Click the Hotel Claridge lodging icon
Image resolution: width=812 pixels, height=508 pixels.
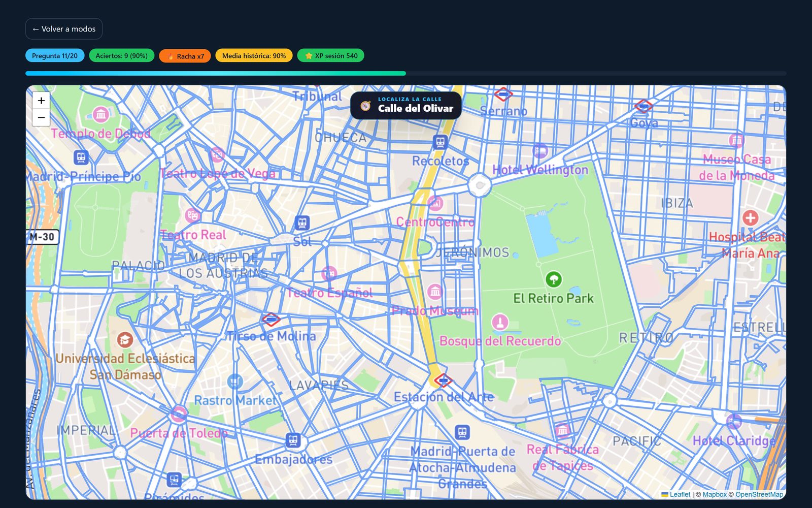click(x=734, y=421)
